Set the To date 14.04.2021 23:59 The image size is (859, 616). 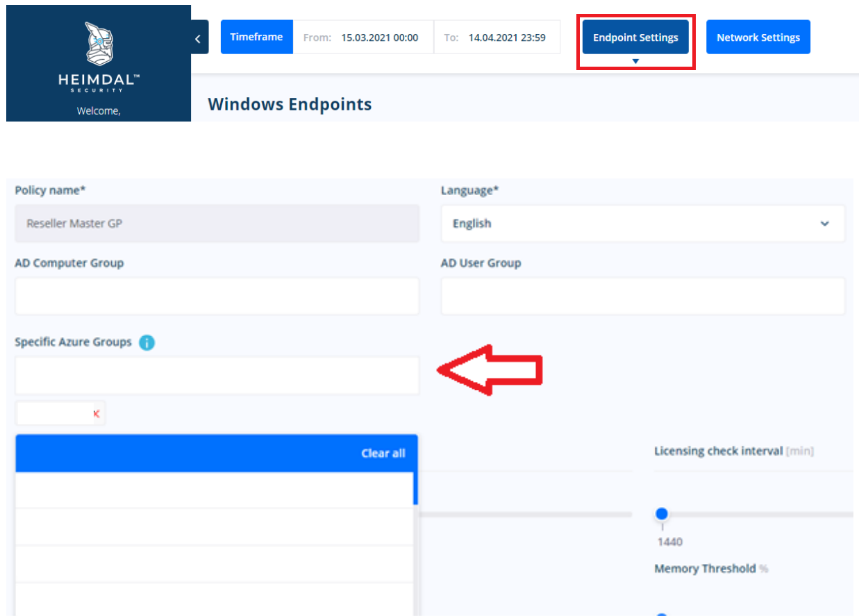pyautogui.click(x=497, y=38)
